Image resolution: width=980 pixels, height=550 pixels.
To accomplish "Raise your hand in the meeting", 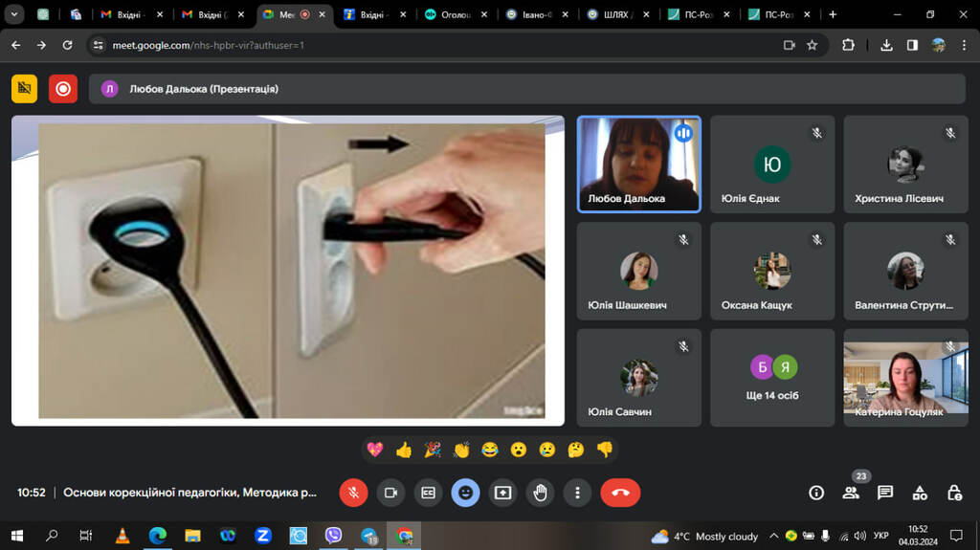I will click(x=540, y=493).
